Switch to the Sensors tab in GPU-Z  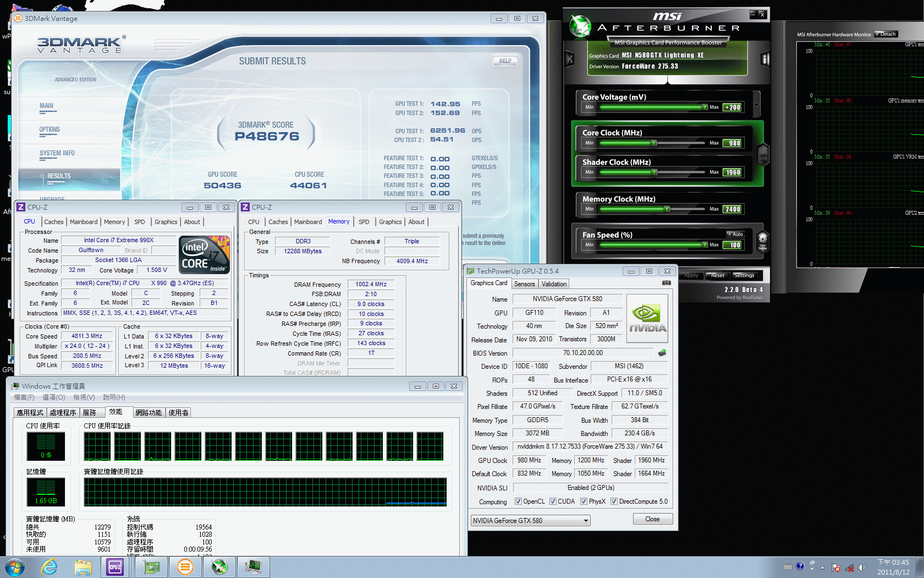pos(524,284)
